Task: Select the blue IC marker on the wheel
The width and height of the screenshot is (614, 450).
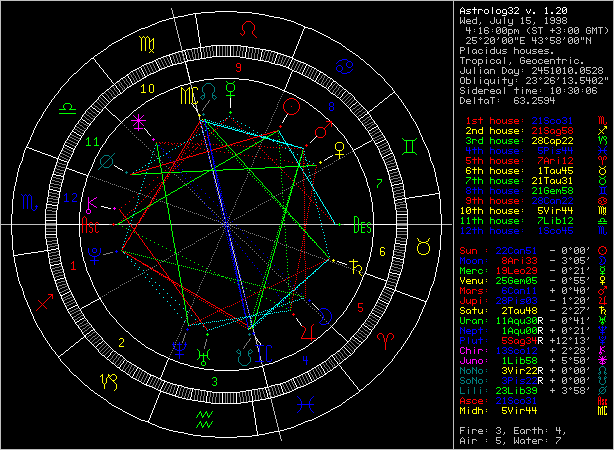Action: [264, 354]
